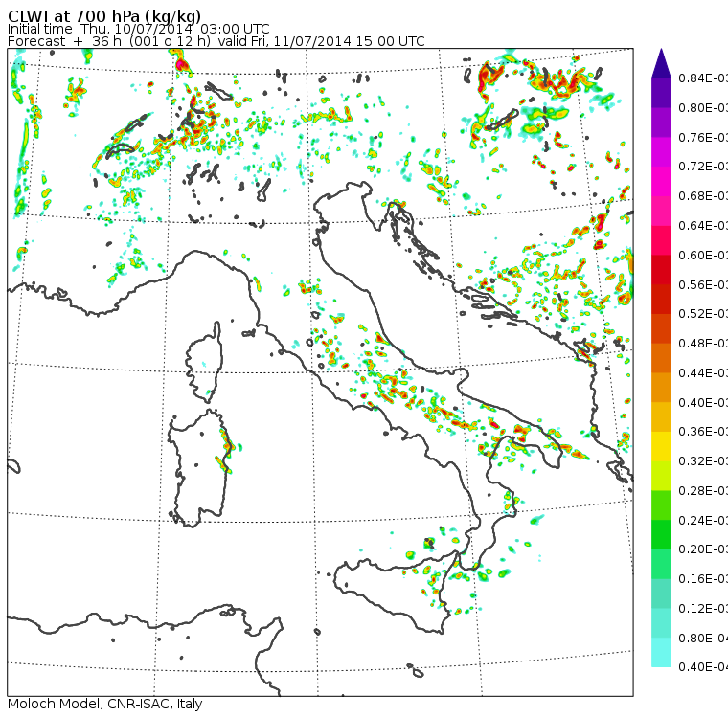
Task: Click the Forecast + 36 h valid time line
Action: pyautogui.click(x=216, y=41)
